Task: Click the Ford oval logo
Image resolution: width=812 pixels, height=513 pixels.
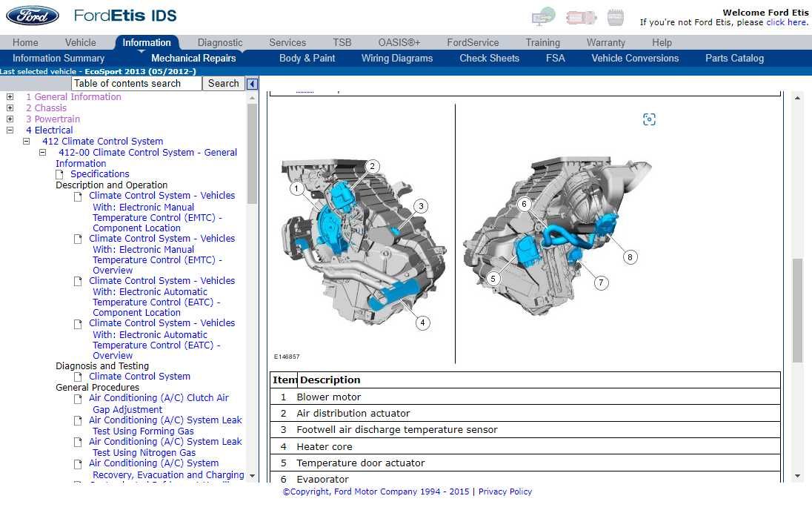Action: tap(33, 16)
